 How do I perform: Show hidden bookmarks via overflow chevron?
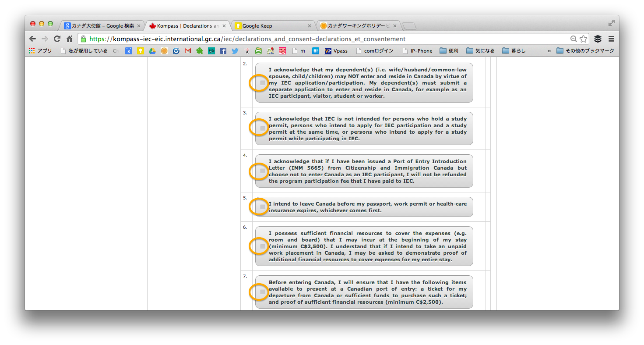(x=549, y=51)
